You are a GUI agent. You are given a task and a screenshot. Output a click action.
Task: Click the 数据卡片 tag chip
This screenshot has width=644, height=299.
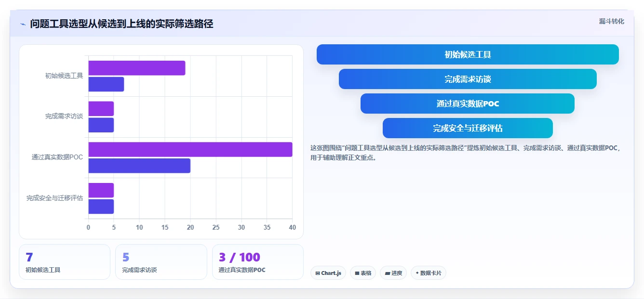(429, 273)
